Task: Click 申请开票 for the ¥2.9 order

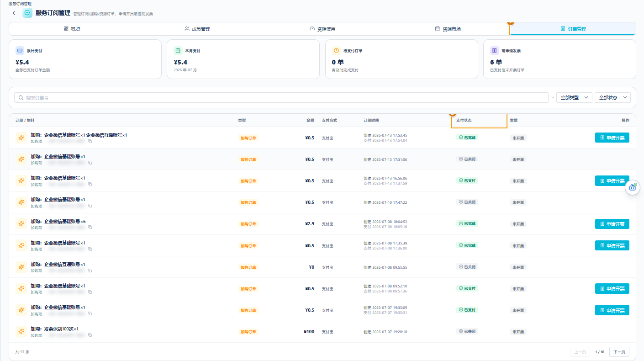Action: click(x=612, y=224)
